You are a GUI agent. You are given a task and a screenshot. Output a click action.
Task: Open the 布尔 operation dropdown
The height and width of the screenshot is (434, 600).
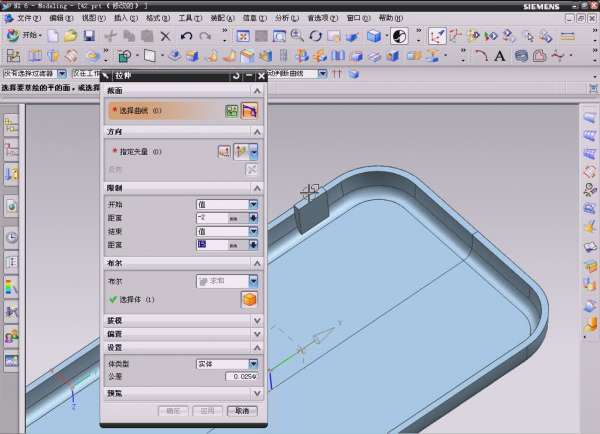click(x=254, y=282)
